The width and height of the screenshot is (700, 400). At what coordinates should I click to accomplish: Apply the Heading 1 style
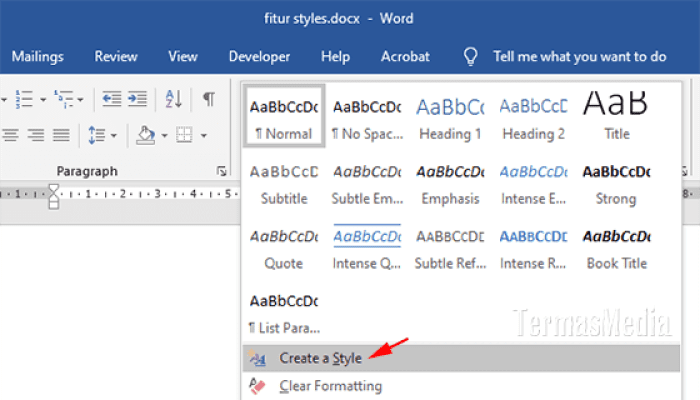coord(450,118)
